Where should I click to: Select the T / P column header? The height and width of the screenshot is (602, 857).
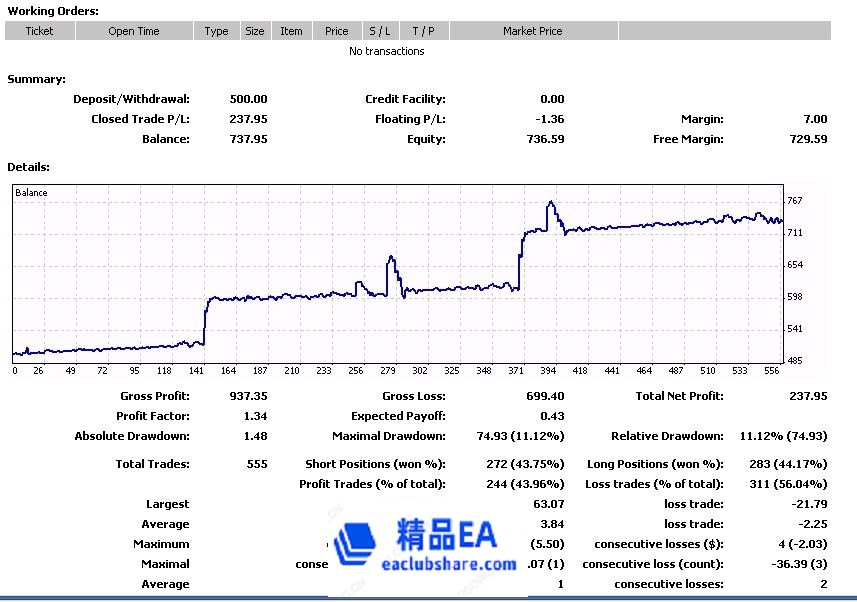[x=424, y=31]
